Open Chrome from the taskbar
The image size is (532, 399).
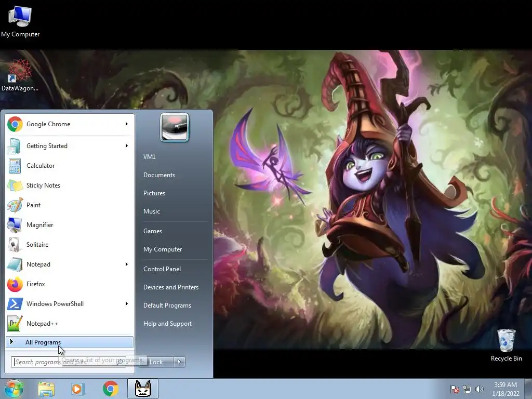point(110,389)
